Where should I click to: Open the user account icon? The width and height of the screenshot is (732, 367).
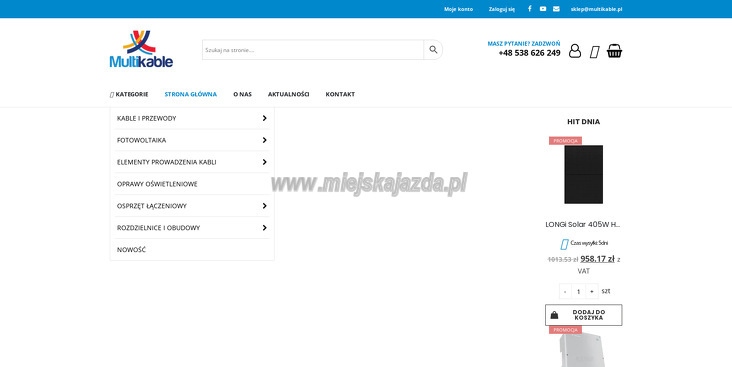pos(575,51)
